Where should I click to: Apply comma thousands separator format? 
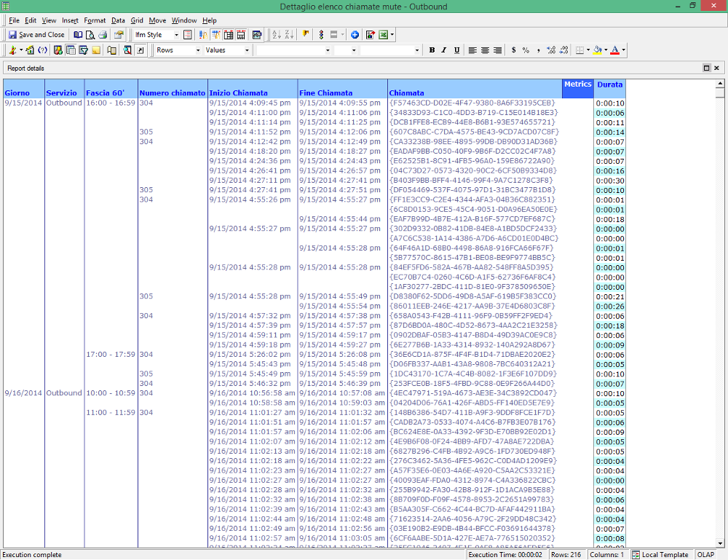pos(538,50)
